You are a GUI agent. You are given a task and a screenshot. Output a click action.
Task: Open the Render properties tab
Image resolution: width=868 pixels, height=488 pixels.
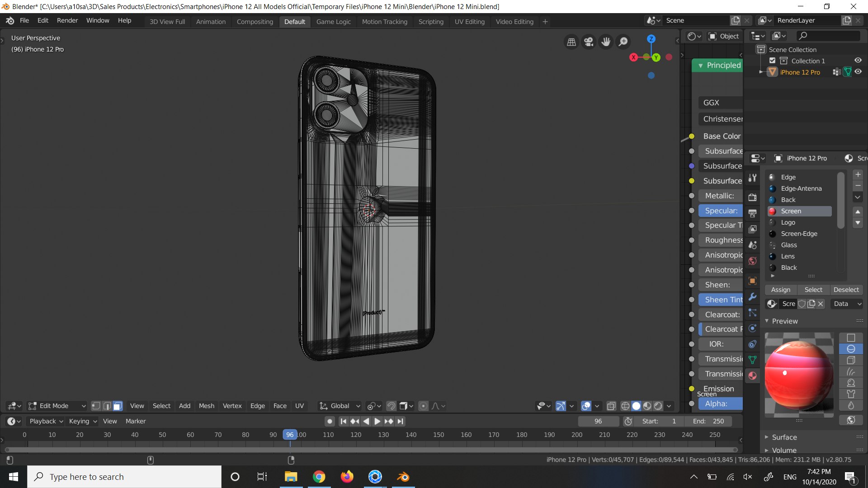click(752, 197)
